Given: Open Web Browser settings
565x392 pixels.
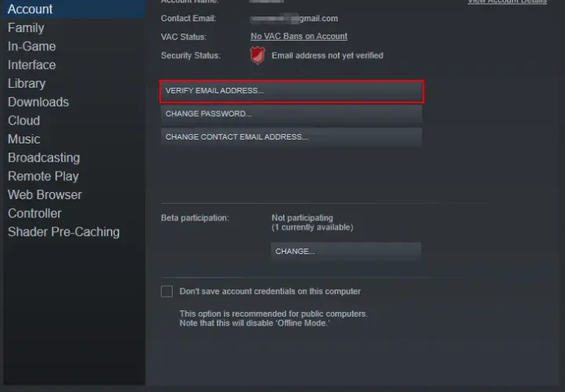Looking at the screenshot, I should tap(45, 194).
